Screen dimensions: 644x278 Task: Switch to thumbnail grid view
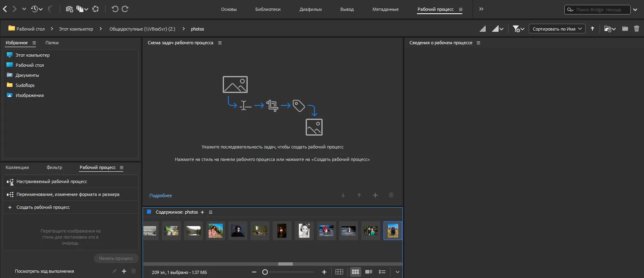click(355, 272)
